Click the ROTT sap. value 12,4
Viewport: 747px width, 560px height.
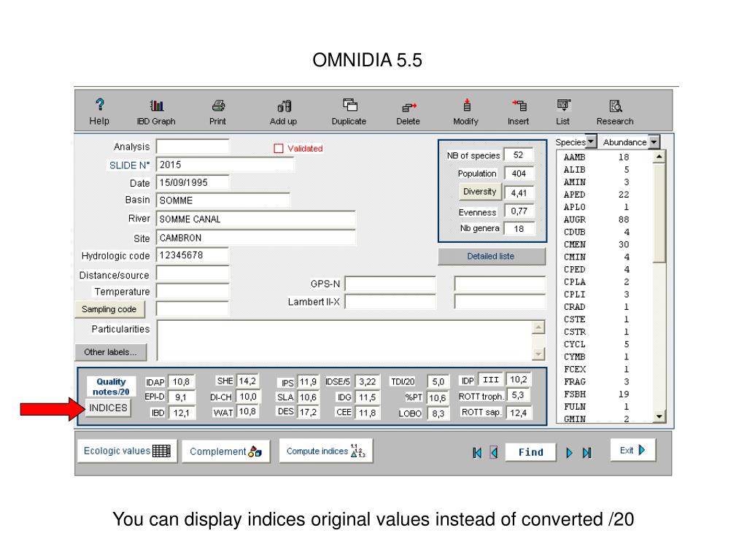pos(519,413)
